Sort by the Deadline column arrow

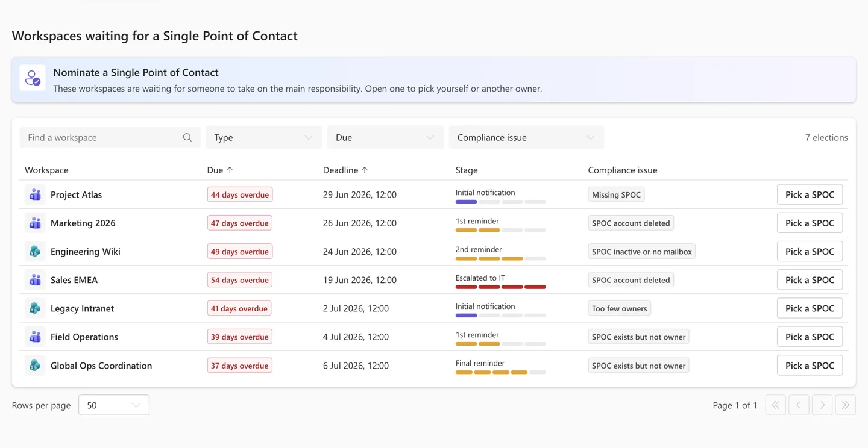click(x=365, y=170)
